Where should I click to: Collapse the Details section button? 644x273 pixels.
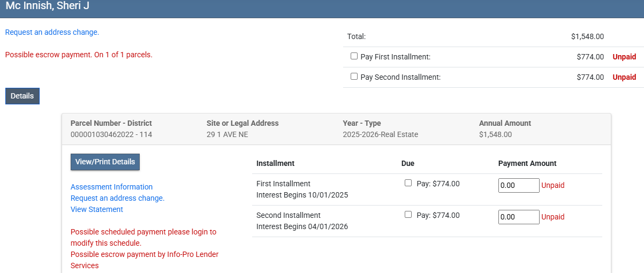coord(22,96)
